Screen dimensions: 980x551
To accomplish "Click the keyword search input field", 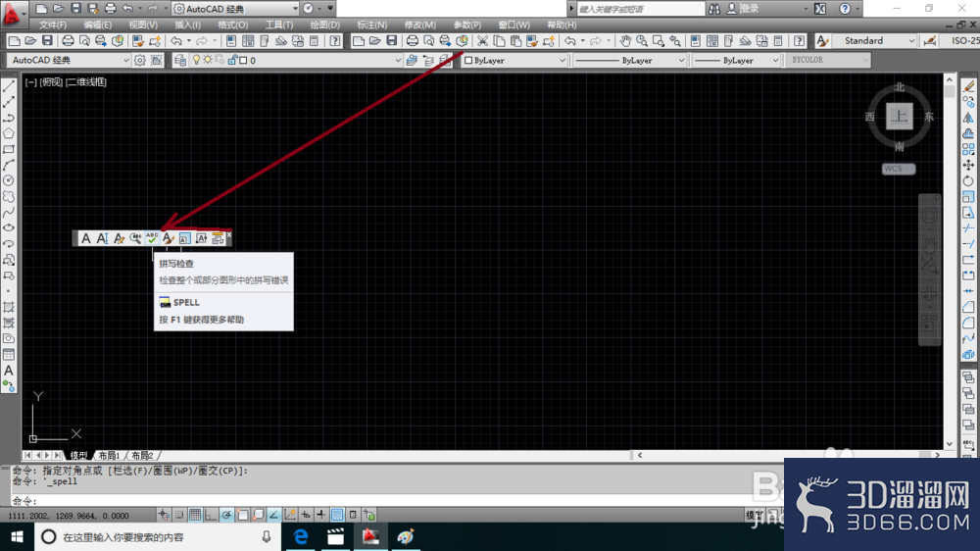I will pyautogui.click(x=641, y=9).
